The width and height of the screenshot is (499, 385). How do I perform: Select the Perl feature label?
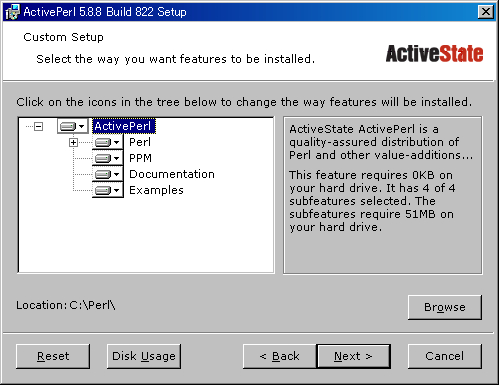pos(140,142)
